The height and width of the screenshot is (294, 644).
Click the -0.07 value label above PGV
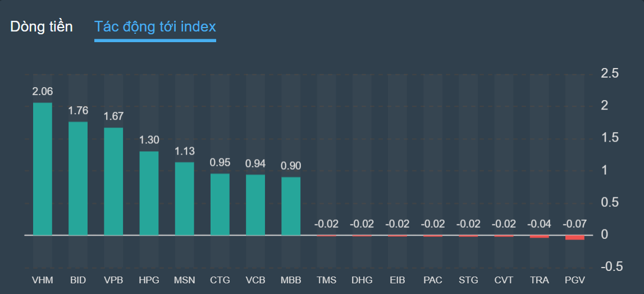pos(575,224)
